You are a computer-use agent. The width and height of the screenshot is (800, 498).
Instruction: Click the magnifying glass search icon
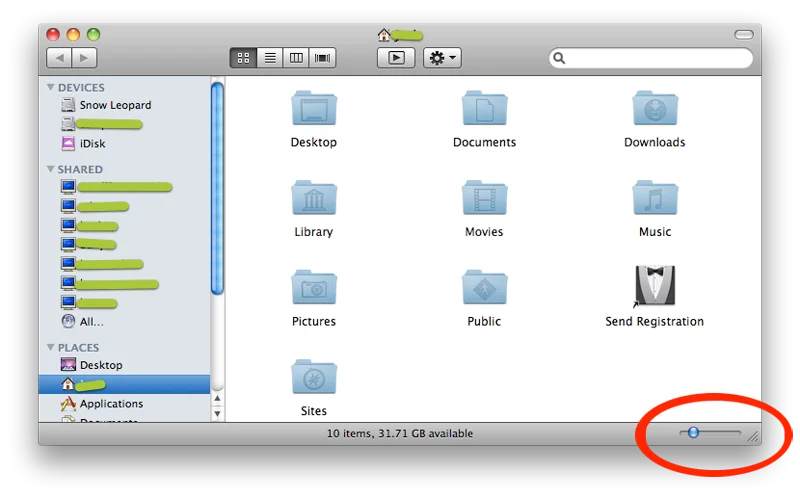coord(559,58)
